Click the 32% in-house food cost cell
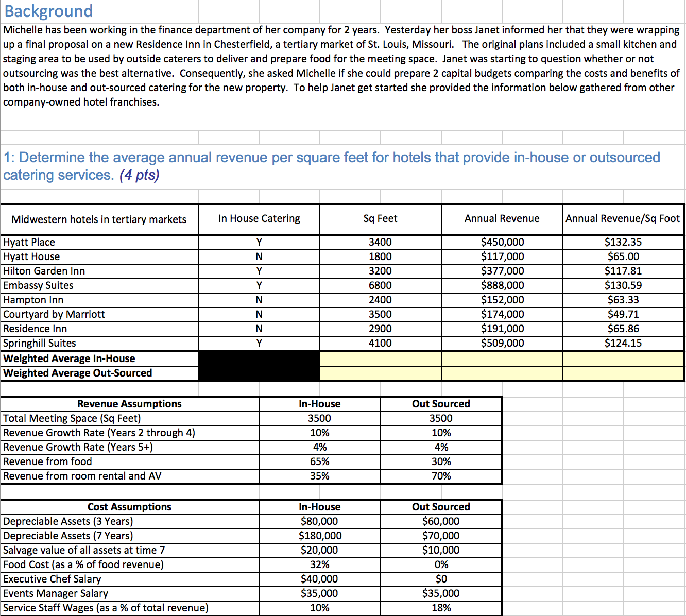 pos(320,564)
